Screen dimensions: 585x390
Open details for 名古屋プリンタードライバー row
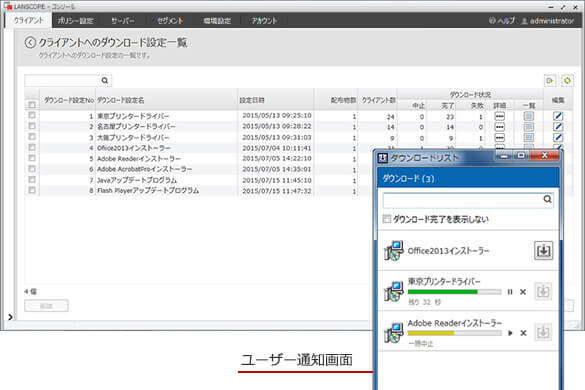point(499,127)
